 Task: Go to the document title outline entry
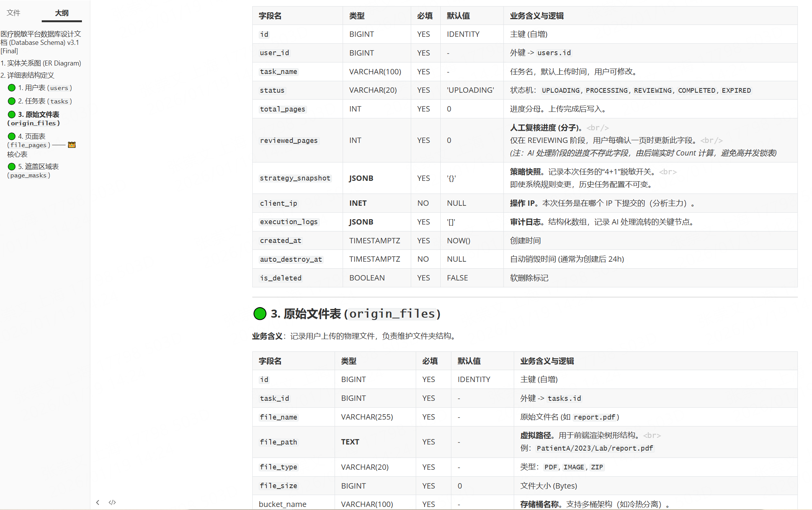pos(40,42)
